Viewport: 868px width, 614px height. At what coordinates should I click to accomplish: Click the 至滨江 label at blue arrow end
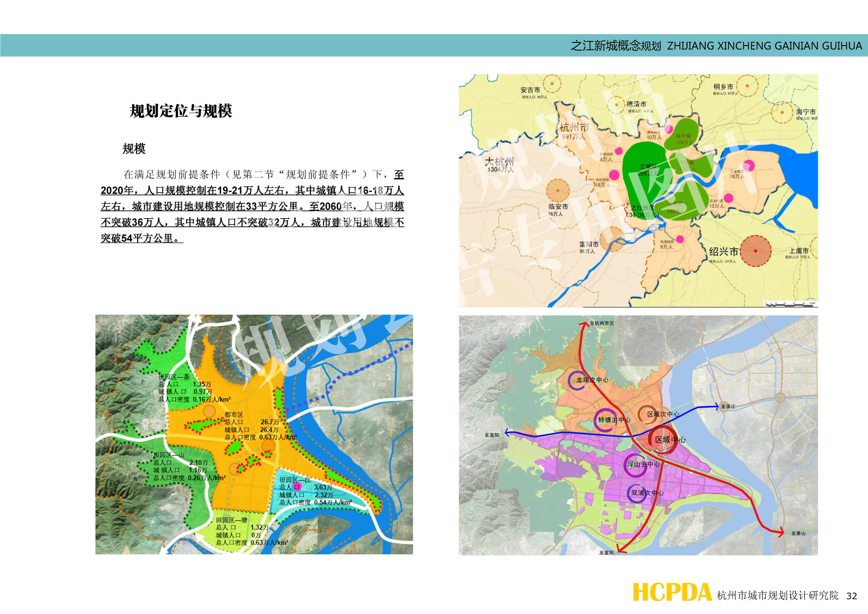pyautogui.click(x=728, y=407)
